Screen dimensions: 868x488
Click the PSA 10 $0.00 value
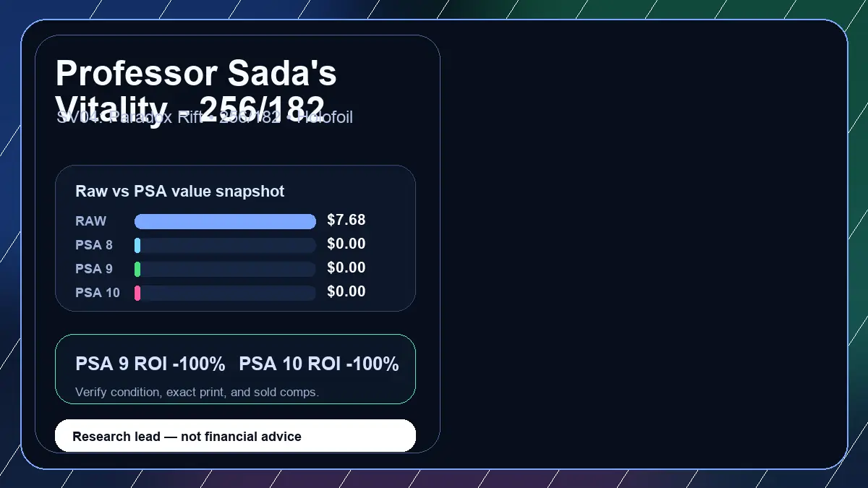[346, 291]
